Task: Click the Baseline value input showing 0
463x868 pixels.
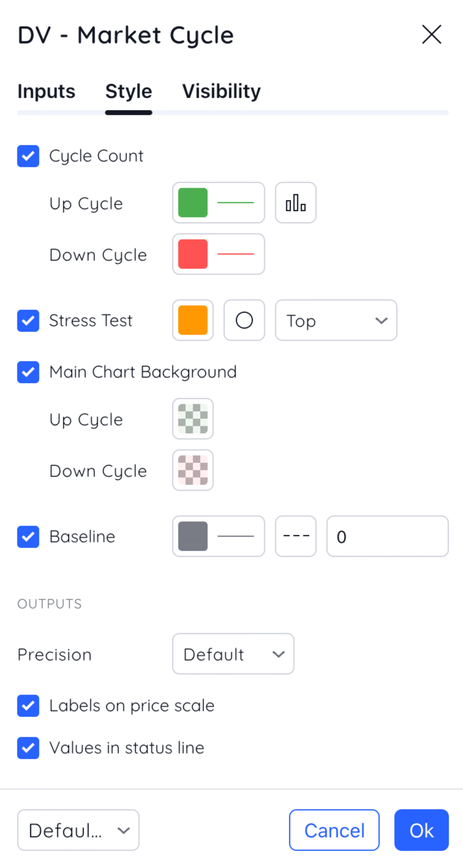Action: [387, 536]
